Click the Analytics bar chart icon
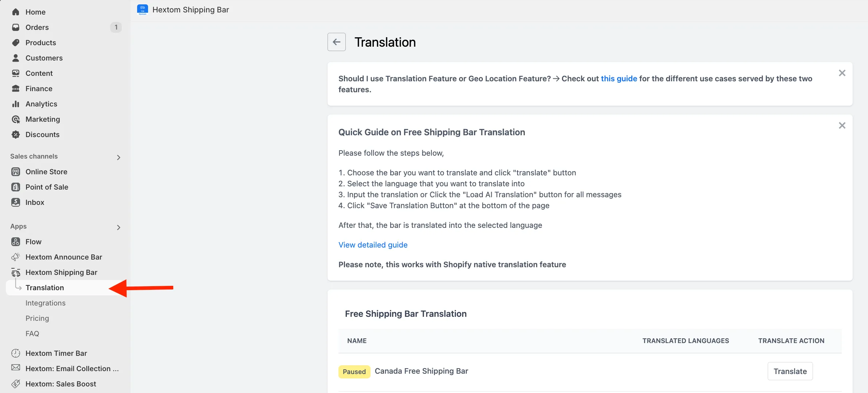Image resolution: width=868 pixels, height=393 pixels. (x=16, y=104)
